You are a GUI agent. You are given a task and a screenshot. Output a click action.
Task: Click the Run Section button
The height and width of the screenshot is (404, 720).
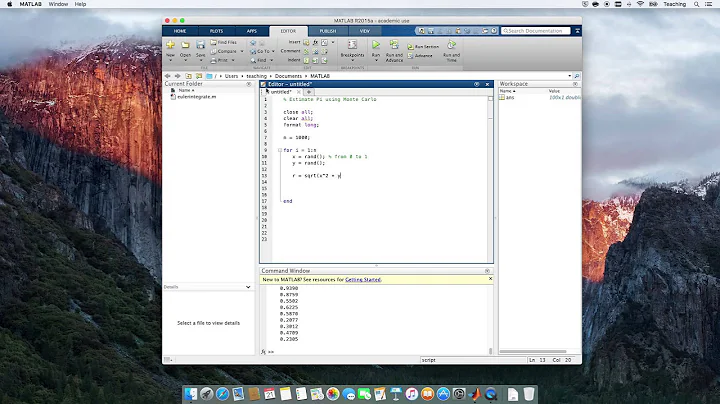pyautogui.click(x=423, y=46)
